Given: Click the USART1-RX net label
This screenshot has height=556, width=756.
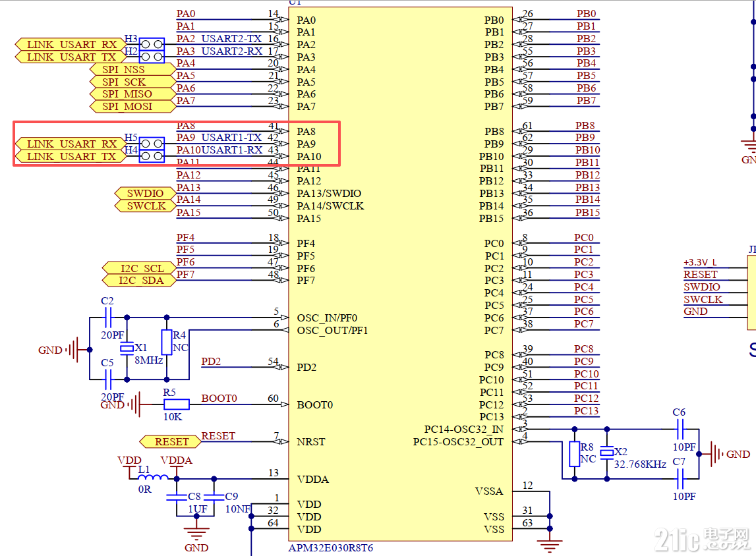Looking at the screenshot, I should (232, 150).
